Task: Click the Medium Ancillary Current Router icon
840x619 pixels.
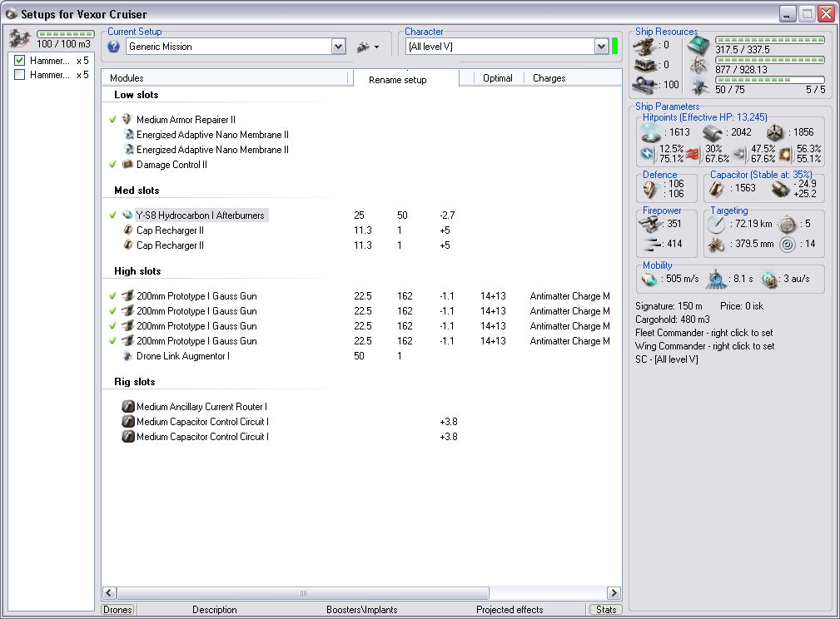Action: (127, 406)
